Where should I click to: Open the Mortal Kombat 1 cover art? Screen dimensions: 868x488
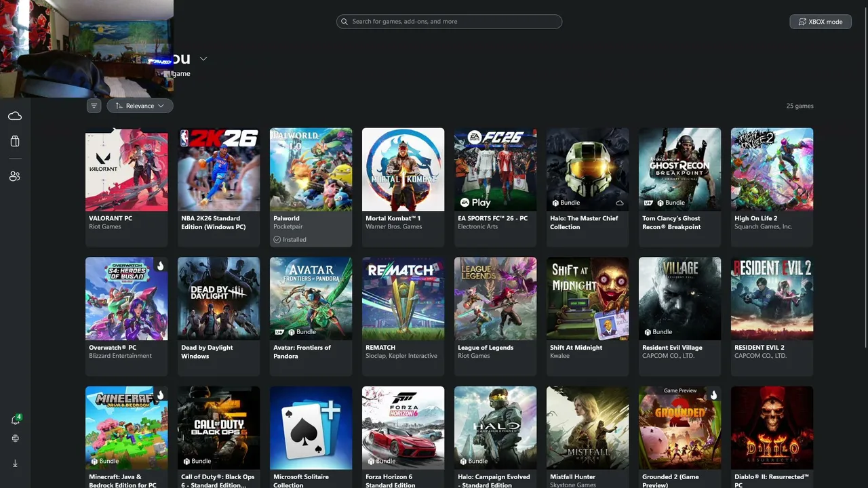click(x=403, y=169)
